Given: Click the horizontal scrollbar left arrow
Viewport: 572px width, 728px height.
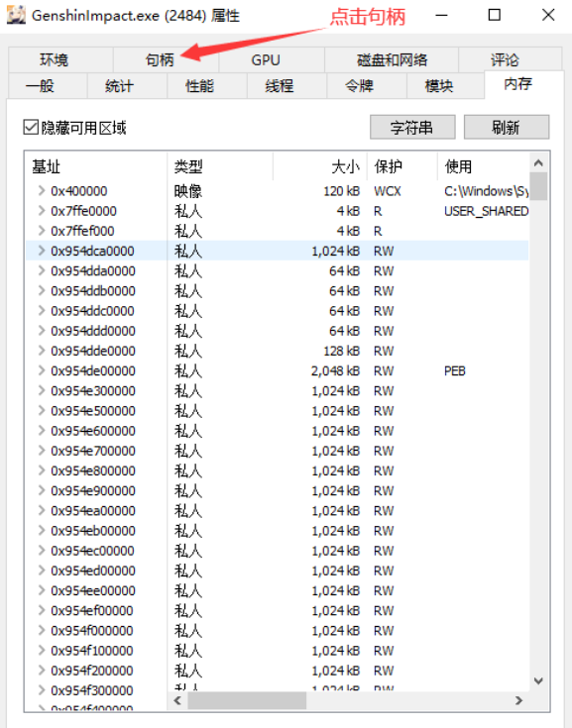Looking at the screenshot, I should pyautogui.click(x=177, y=700).
